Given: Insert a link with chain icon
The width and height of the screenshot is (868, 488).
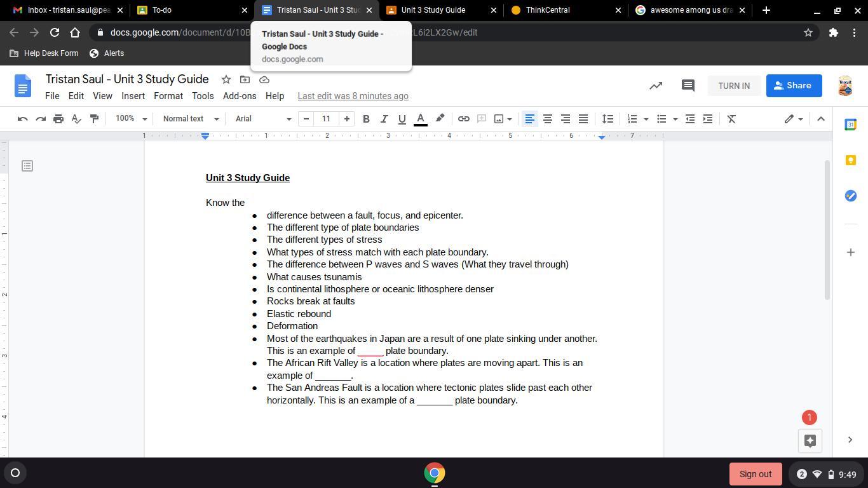Looking at the screenshot, I should [x=464, y=119].
